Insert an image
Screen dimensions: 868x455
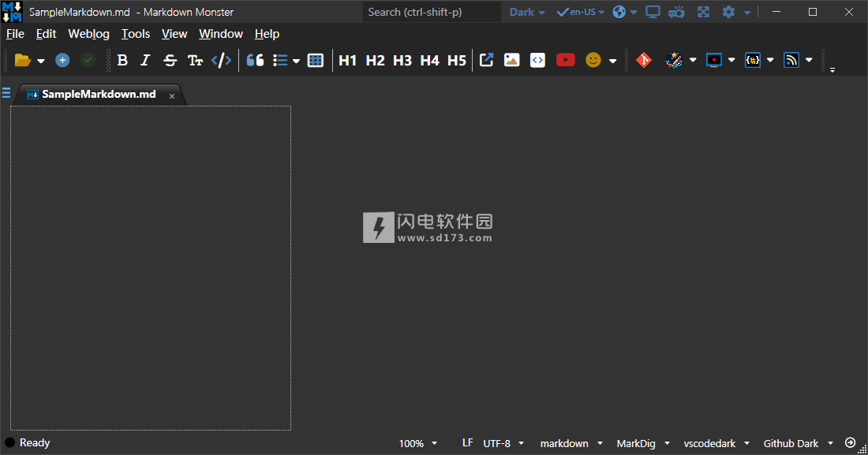(512, 60)
